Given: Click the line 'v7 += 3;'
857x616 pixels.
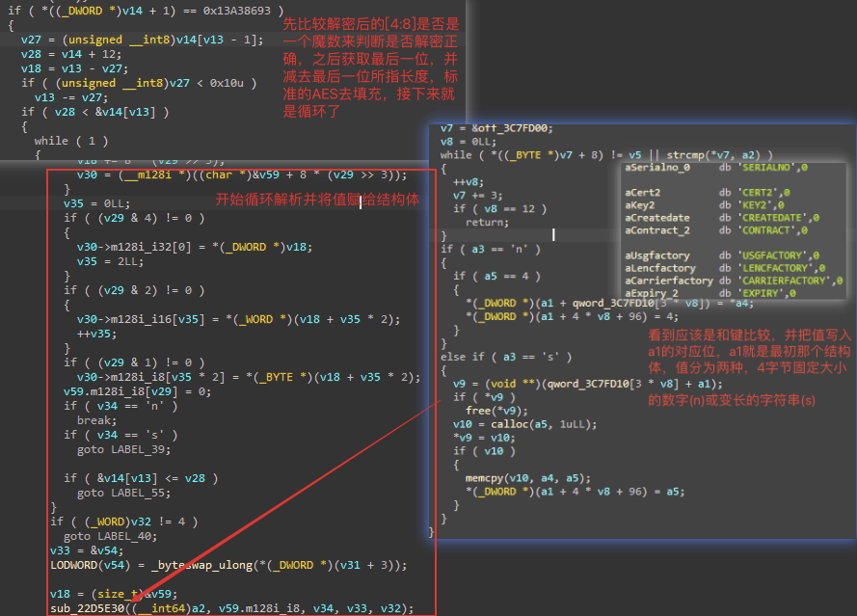Looking at the screenshot, I should click(477, 195).
